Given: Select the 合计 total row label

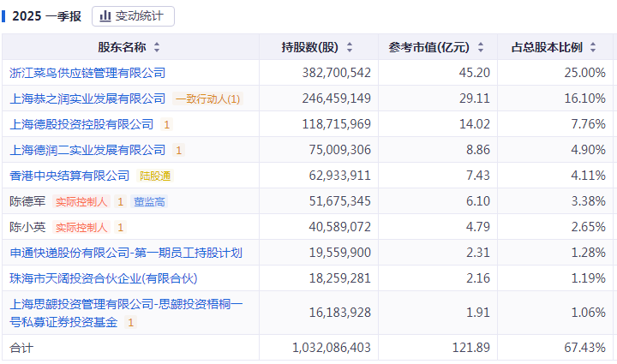Looking at the screenshot, I should pos(21,348).
